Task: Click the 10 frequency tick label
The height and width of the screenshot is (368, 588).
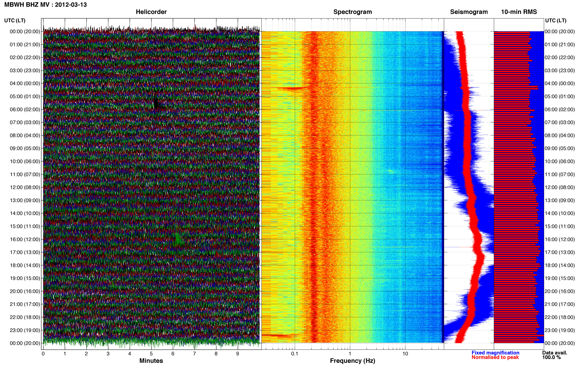Action: 405,354
